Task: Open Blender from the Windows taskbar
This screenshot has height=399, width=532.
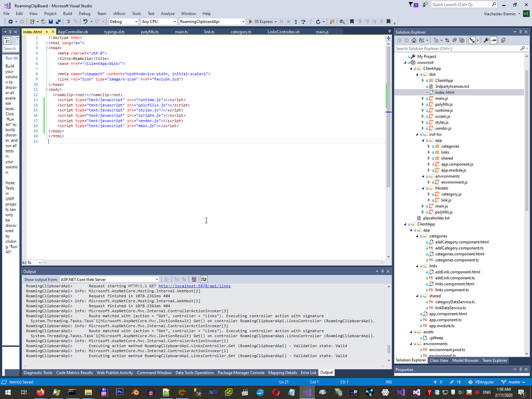Action: (135, 392)
